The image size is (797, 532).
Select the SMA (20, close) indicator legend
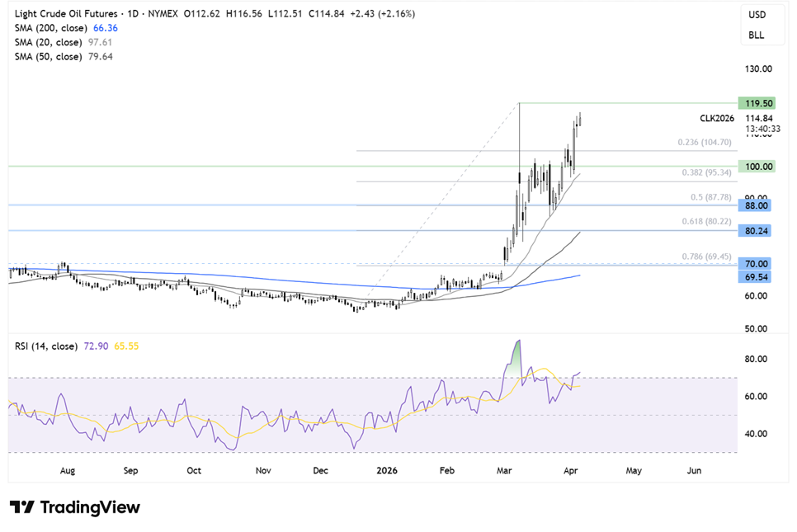tap(49, 42)
